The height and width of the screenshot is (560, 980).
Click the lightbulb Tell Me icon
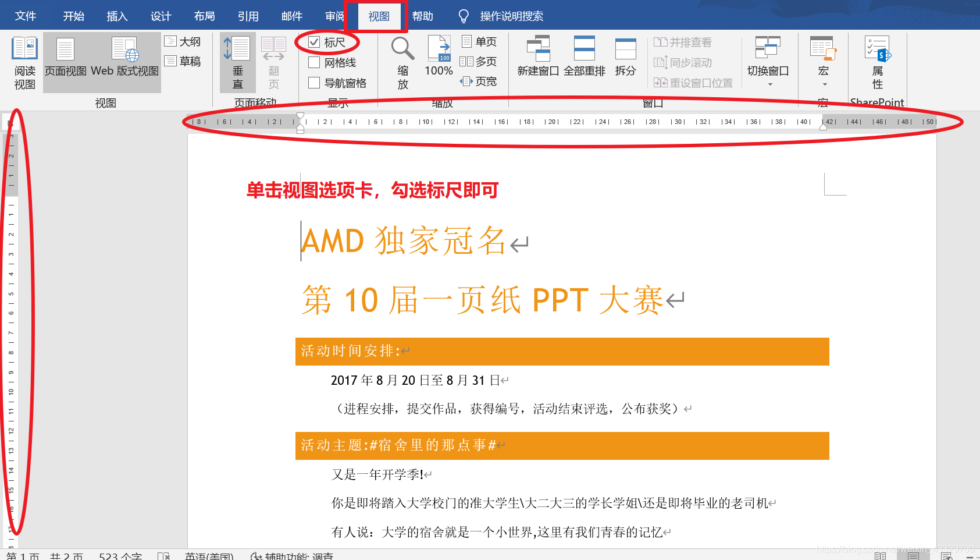click(x=464, y=16)
